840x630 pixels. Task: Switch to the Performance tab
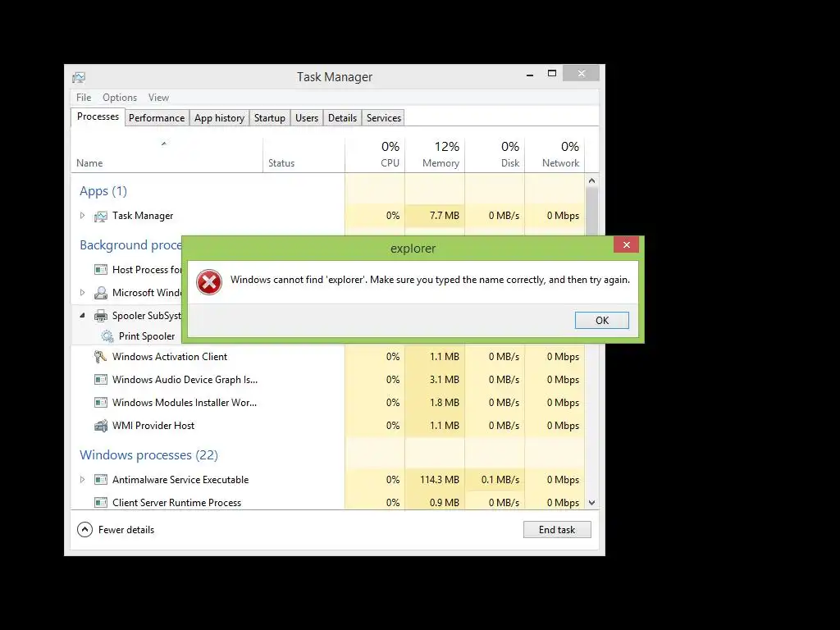pyautogui.click(x=157, y=118)
